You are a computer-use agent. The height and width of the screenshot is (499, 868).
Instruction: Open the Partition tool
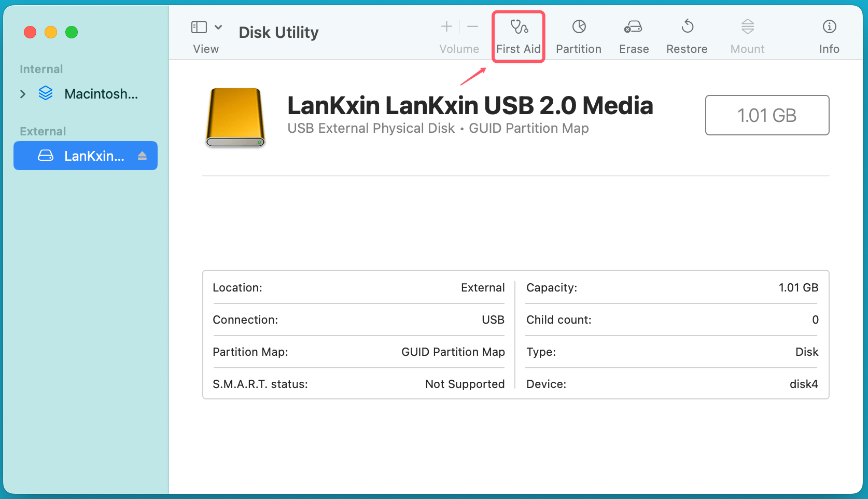[578, 36]
